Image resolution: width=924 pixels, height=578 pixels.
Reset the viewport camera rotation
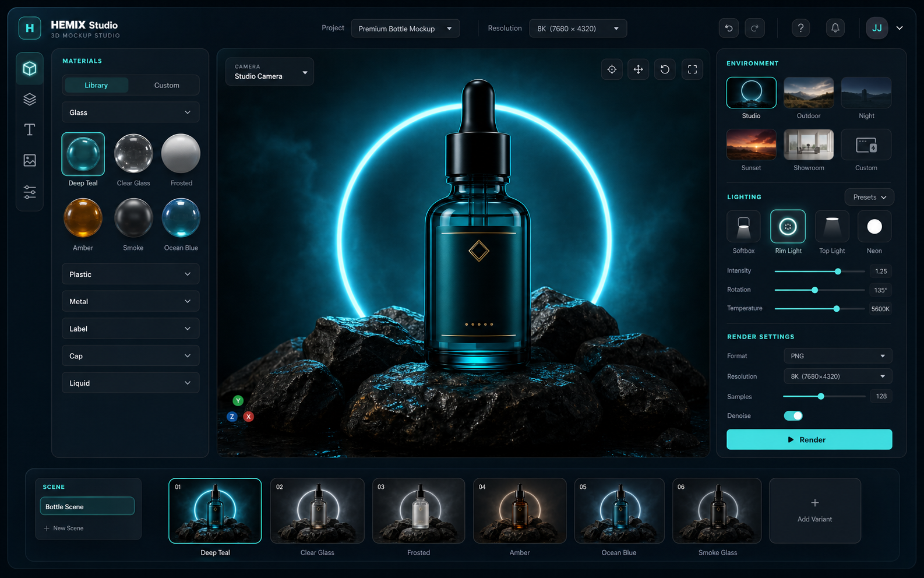pos(665,69)
